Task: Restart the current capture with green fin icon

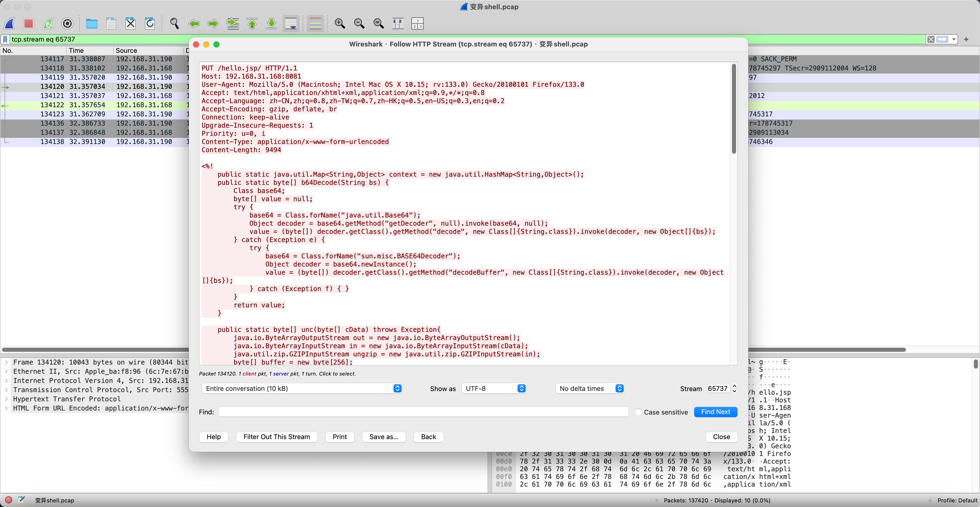Action: pyautogui.click(x=48, y=23)
